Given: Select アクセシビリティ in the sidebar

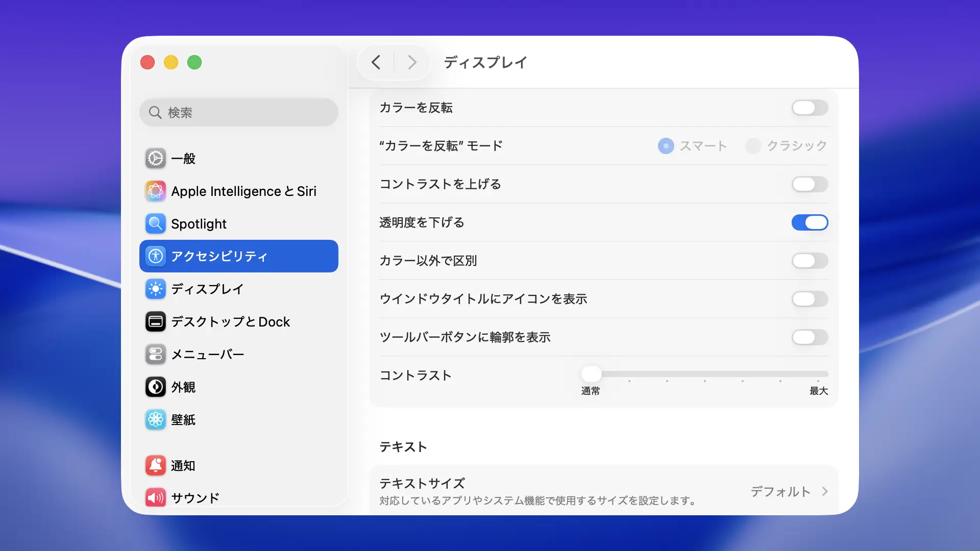Looking at the screenshot, I should [238, 256].
